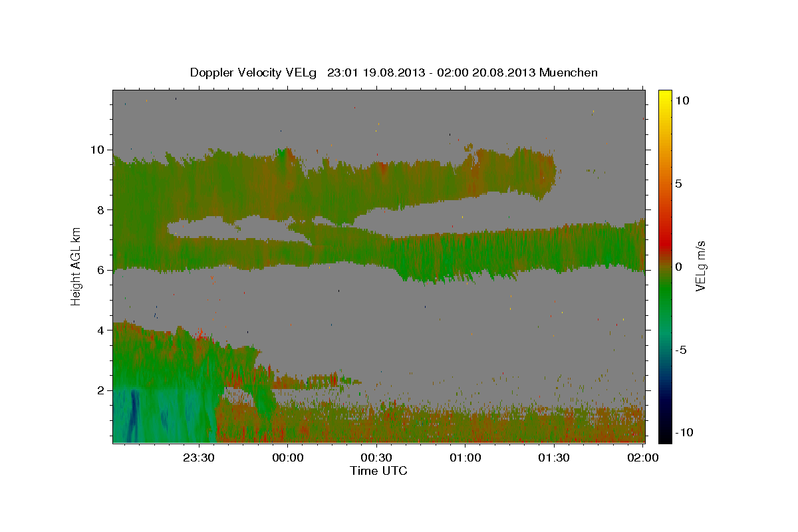Click the plot title 'Doppler Velocity VELg'
Screen dimensions: 798x532
click(x=254, y=72)
